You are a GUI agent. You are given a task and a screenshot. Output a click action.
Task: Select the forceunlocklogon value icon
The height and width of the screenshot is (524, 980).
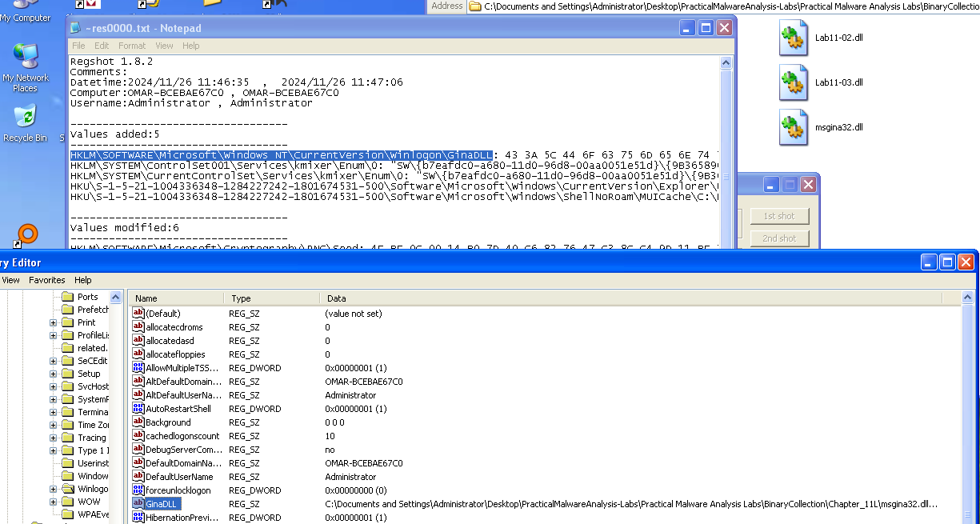(138, 490)
